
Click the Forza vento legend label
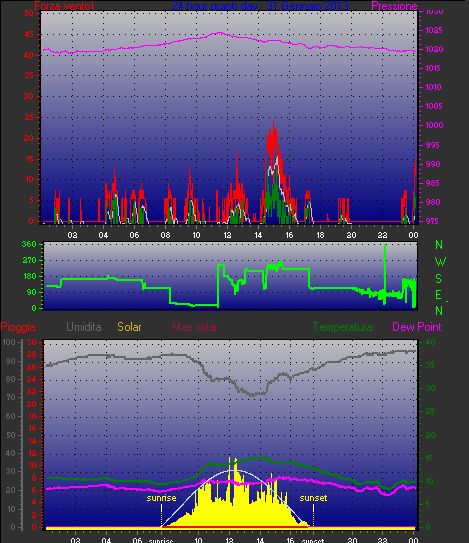[x=64, y=6]
